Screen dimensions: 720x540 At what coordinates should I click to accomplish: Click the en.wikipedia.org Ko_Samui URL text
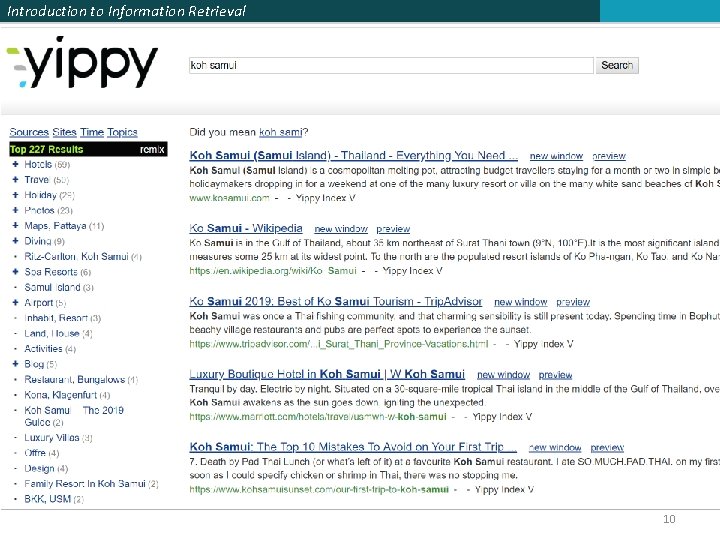pyautogui.click(x=273, y=271)
